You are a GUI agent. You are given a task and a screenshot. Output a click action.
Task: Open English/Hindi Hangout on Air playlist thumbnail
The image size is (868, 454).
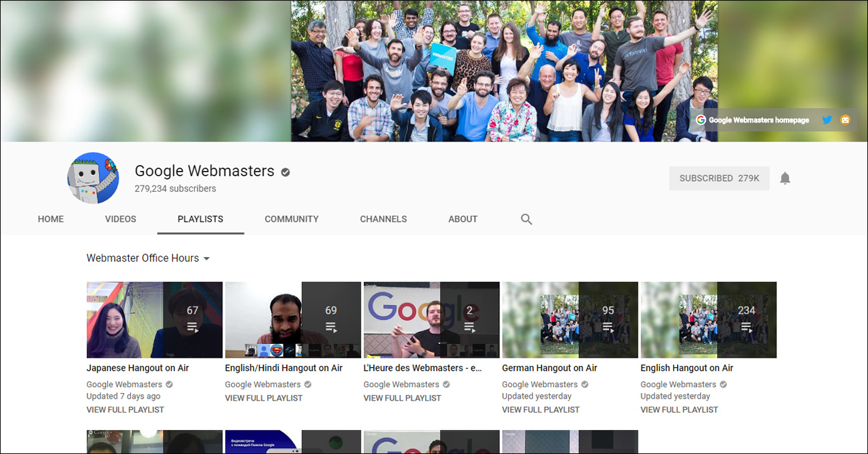(x=293, y=320)
